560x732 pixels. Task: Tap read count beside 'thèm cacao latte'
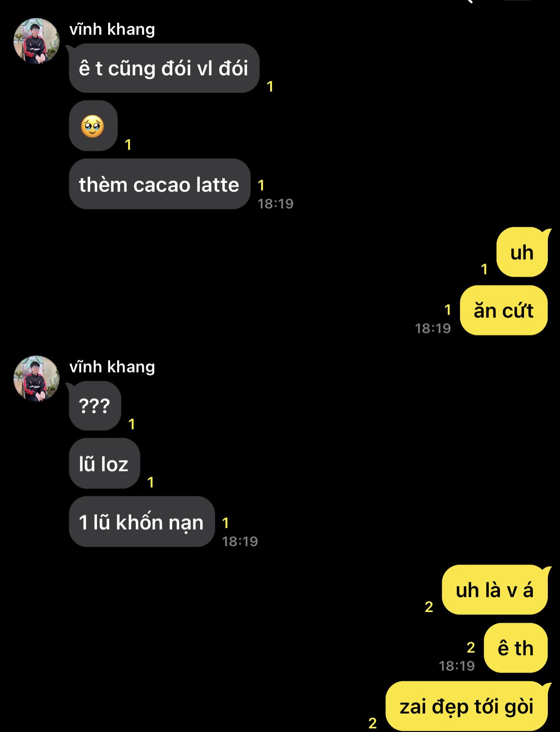click(261, 185)
